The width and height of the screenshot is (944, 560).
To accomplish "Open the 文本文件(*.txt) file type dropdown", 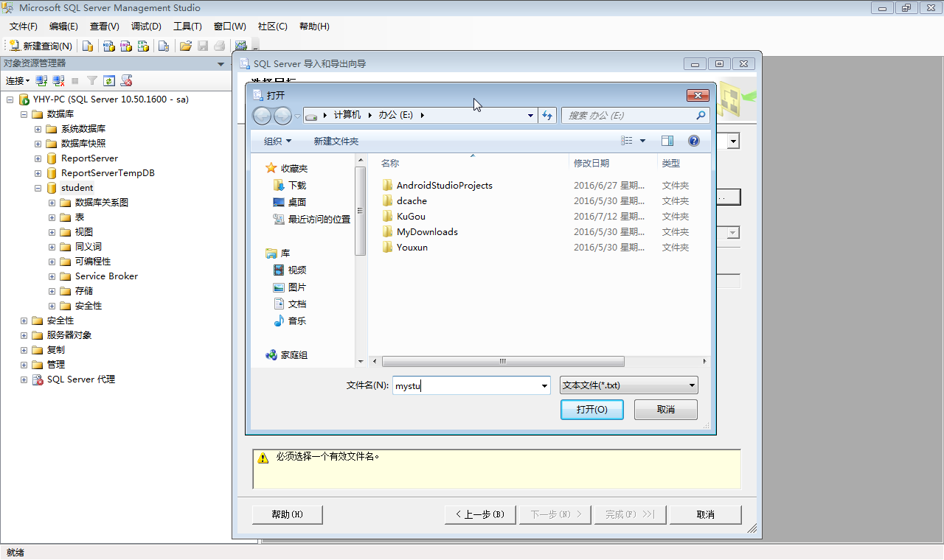I will click(x=629, y=385).
